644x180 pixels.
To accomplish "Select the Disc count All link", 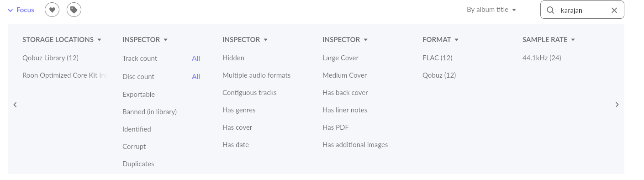I will pyautogui.click(x=196, y=77).
